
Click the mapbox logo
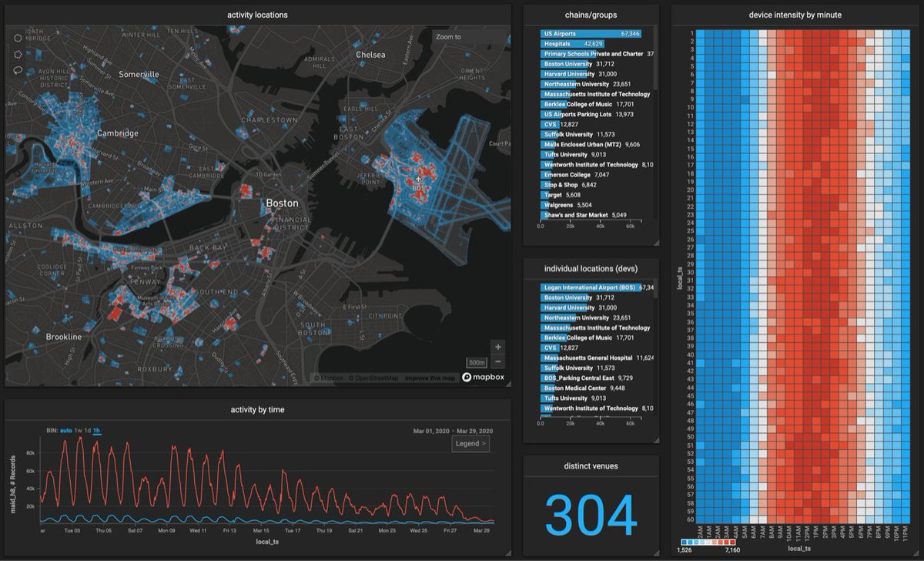[482, 378]
